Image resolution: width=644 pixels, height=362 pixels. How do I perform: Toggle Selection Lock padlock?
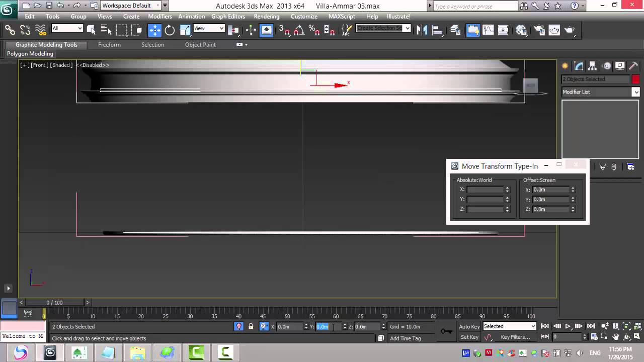point(251,326)
